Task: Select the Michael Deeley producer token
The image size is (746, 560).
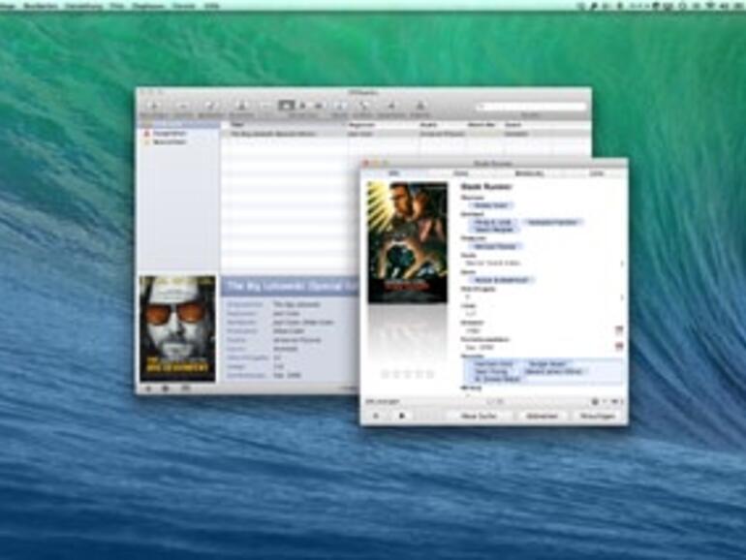Action: (495, 246)
